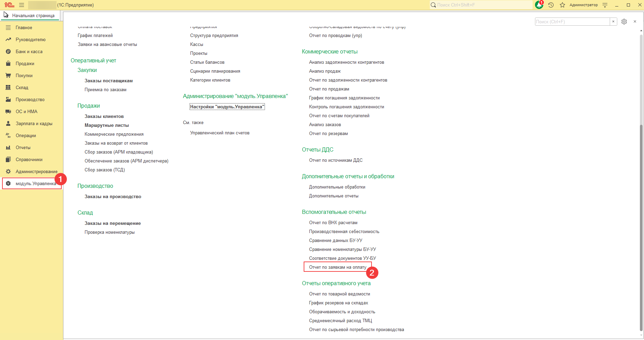This screenshot has height=340, width=644.
Task: Open Коммерческие предложения
Action: point(114,134)
